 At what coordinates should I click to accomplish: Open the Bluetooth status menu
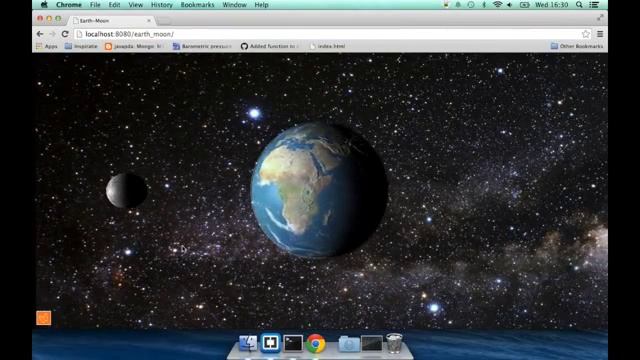point(484,5)
